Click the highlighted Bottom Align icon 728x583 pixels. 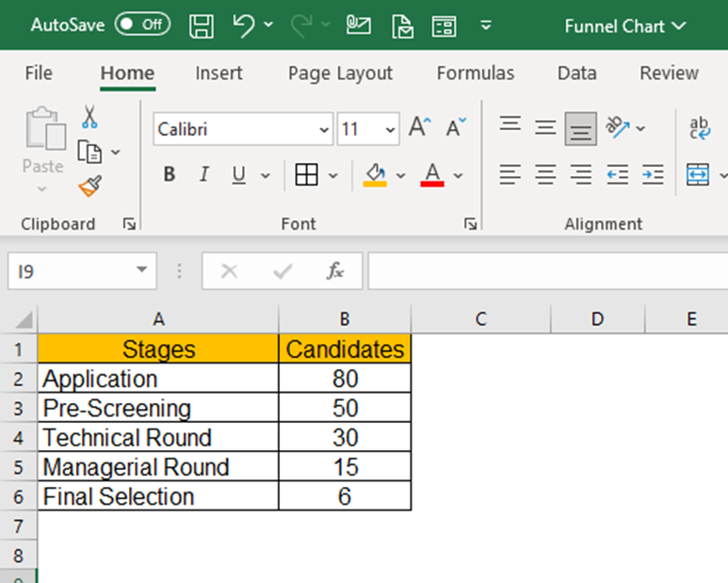pos(580,129)
